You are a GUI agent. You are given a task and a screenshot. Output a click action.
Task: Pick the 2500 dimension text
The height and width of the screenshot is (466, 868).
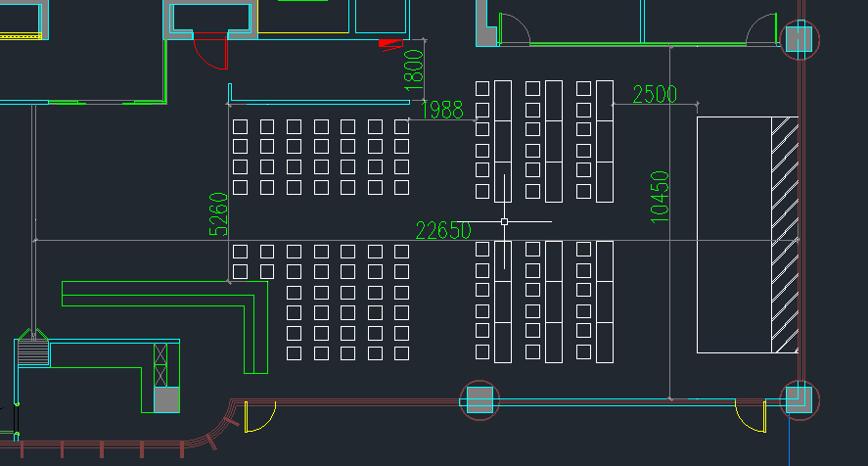point(655,94)
